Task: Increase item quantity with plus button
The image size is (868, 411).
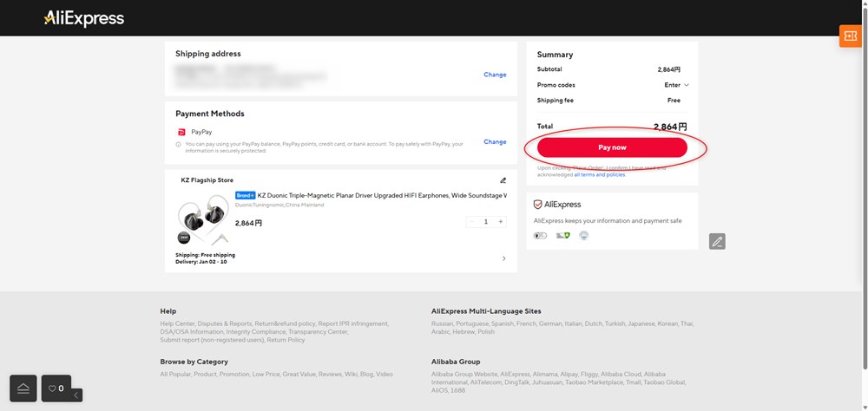Action: pyautogui.click(x=500, y=222)
